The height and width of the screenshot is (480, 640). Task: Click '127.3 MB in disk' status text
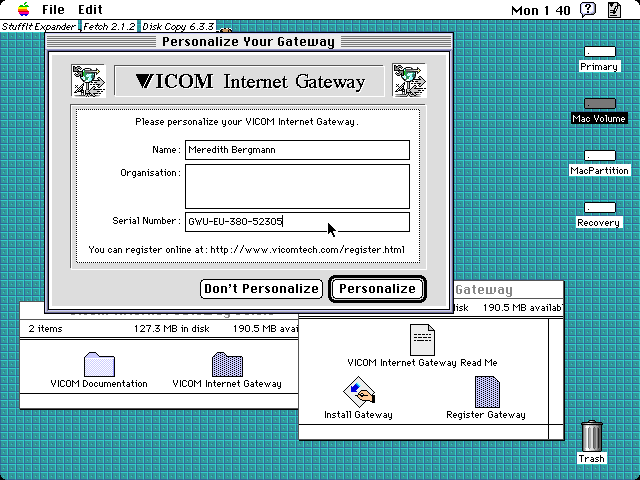[171, 329]
